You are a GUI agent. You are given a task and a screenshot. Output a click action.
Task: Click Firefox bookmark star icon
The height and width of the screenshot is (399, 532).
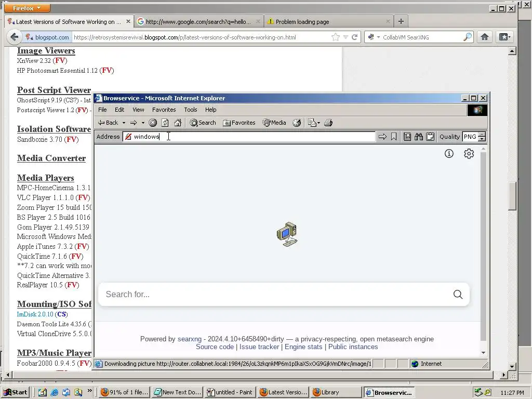point(336,37)
